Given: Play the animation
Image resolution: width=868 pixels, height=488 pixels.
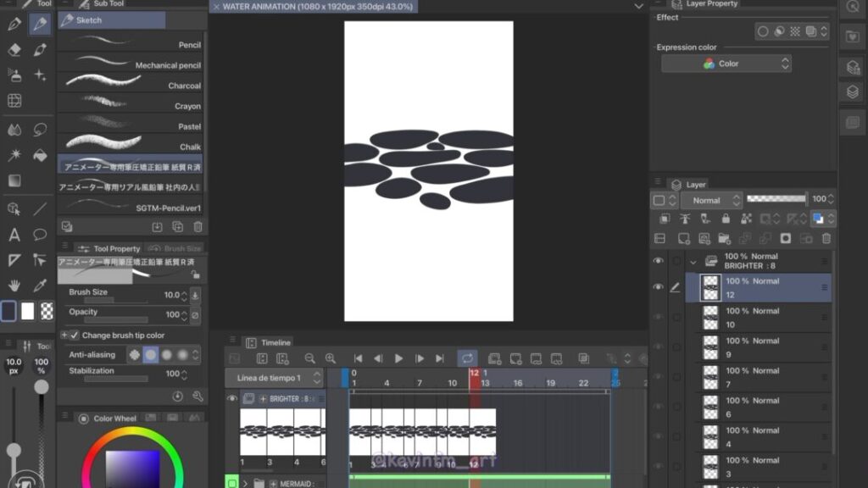Looking at the screenshot, I should (398, 358).
